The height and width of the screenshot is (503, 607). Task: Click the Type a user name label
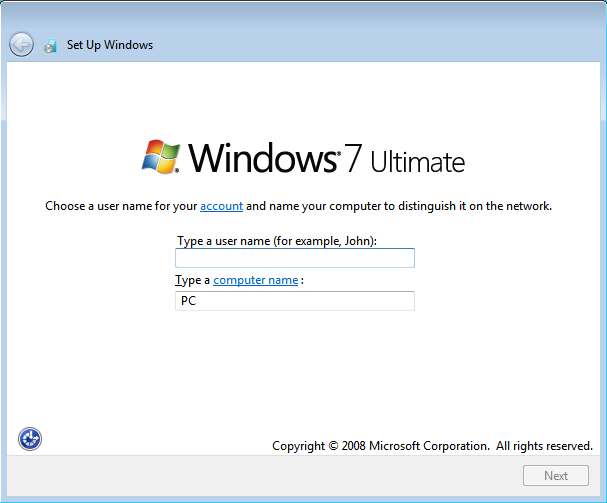tap(277, 241)
